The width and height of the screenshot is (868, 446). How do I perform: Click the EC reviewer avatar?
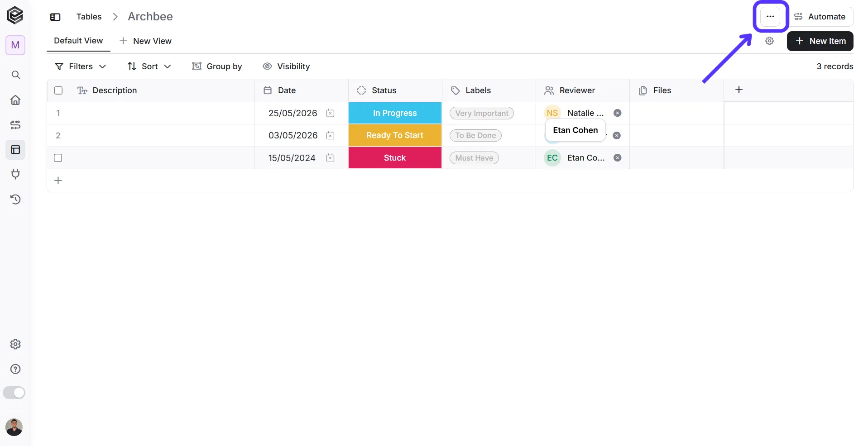click(552, 158)
